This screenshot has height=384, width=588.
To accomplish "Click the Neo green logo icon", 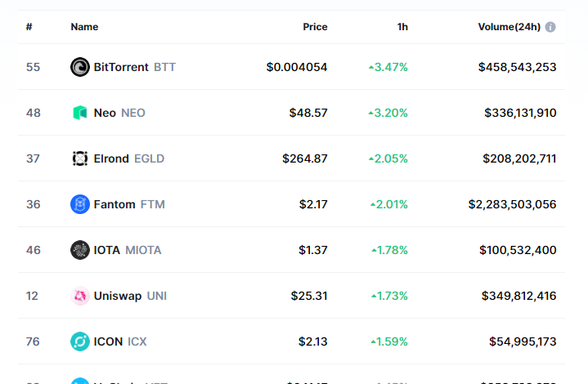I will coord(80,113).
